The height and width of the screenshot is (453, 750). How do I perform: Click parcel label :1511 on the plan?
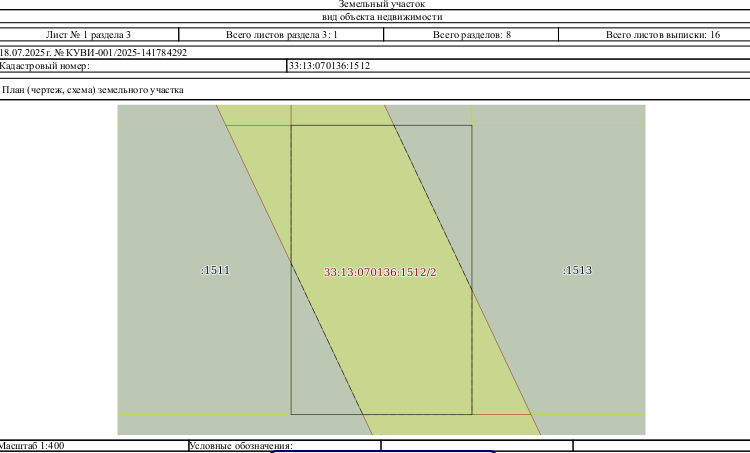pos(215,270)
